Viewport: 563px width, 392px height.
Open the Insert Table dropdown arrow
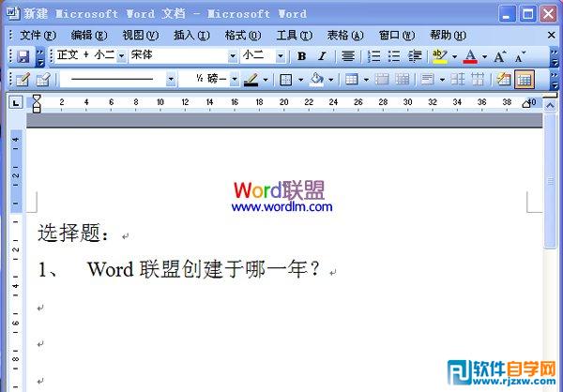(x=366, y=80)
